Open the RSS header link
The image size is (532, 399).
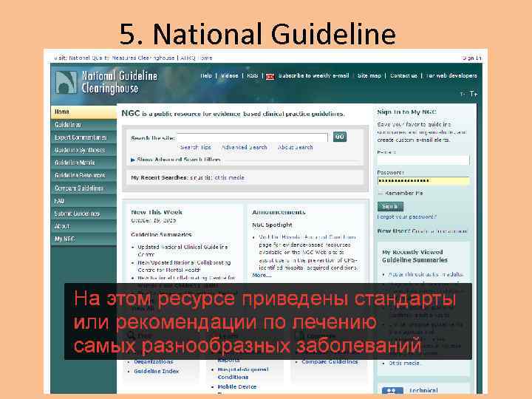point(253,75)
